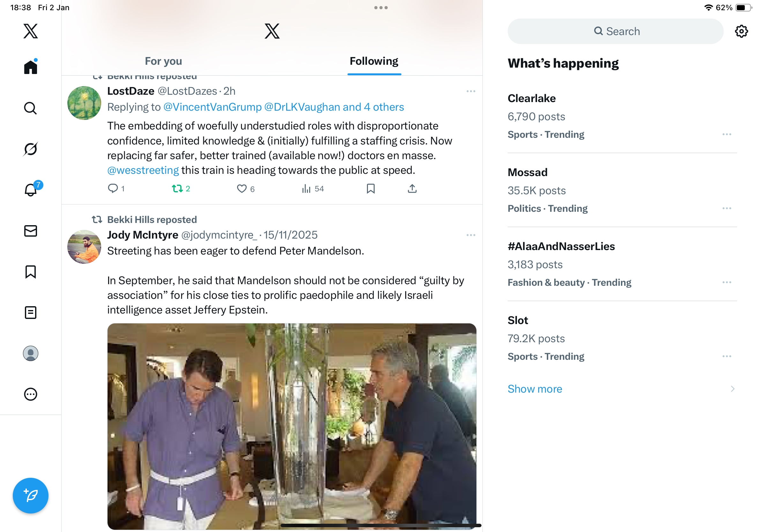Open the Grok icon in sidebar
Viewport: 762px width, 532px height.
(x=31, y=149)
